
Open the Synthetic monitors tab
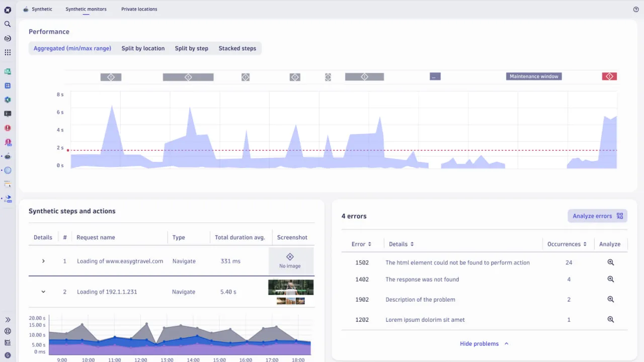[86, 9]
